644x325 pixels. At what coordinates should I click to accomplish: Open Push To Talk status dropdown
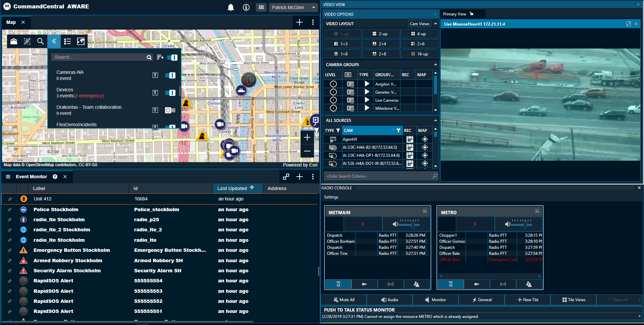(639, 316)
